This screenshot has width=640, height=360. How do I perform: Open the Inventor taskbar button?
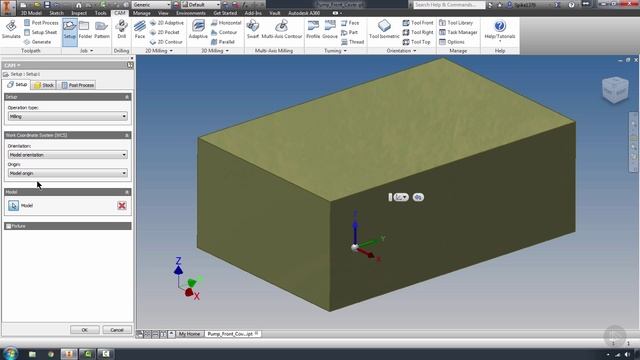pos(69,354)
